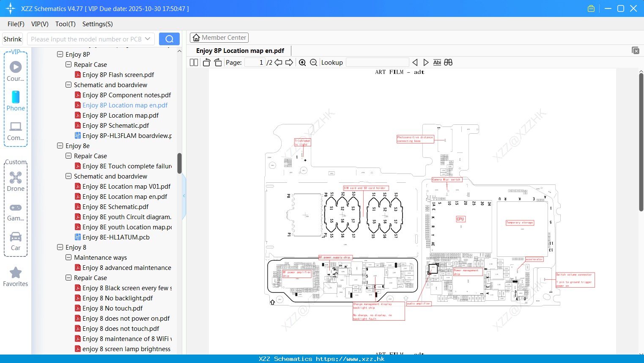Click the XZZ star logo

tap(11, 8)
